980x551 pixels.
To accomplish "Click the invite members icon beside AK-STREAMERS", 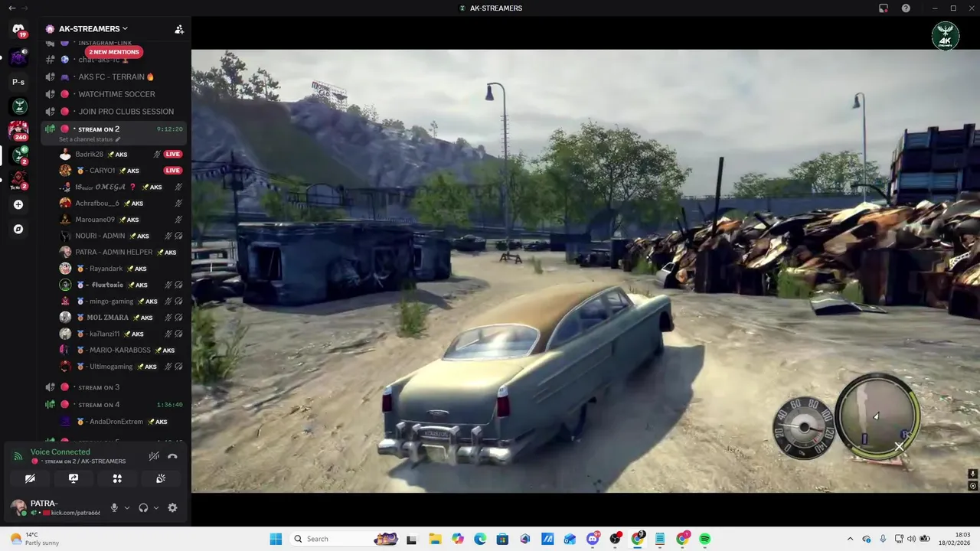I will click(179, 29).
